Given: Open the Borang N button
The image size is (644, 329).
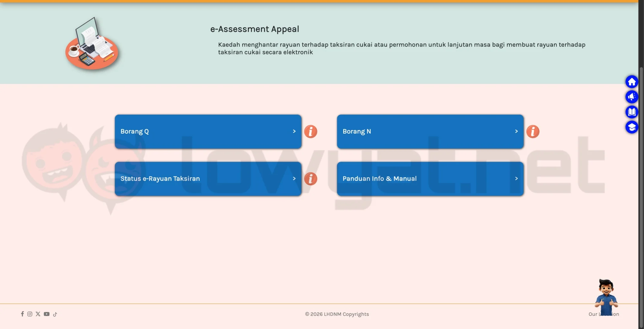Looking at the screenshot, I should [x=430, y=131].
